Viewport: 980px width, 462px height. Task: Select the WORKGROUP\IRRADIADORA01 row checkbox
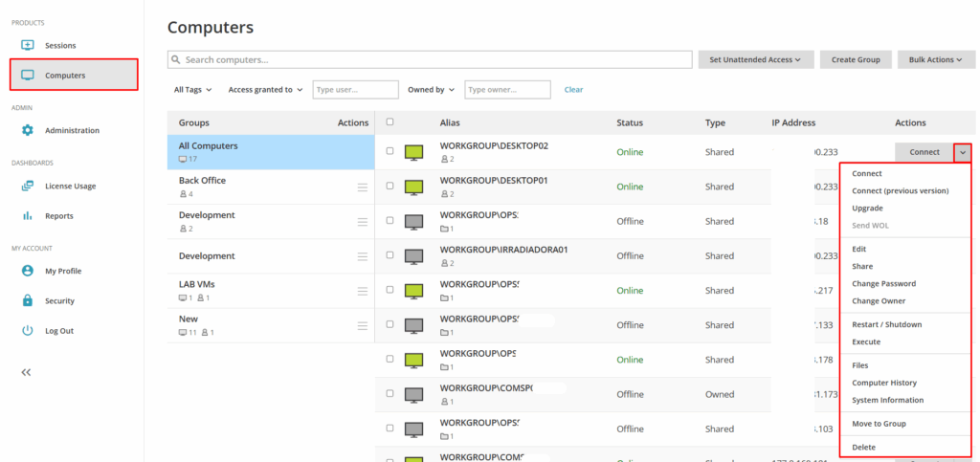coord(390,255)
